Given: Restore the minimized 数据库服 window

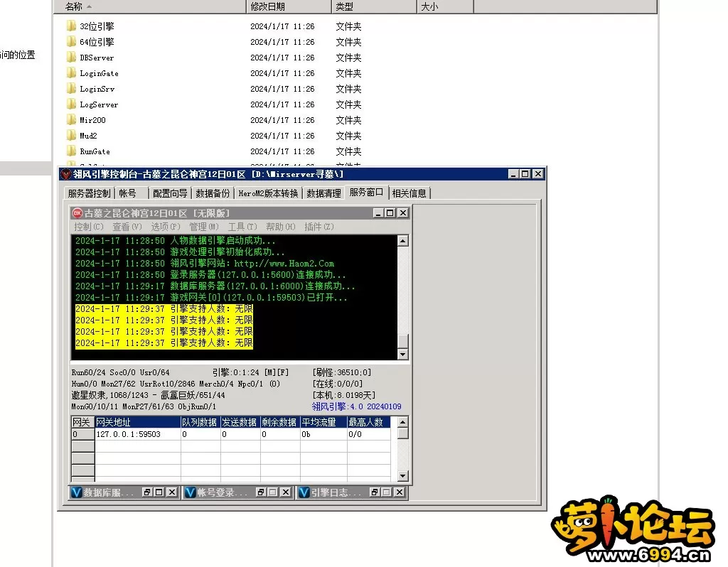Looking at the screenshot, I should 147,492.
